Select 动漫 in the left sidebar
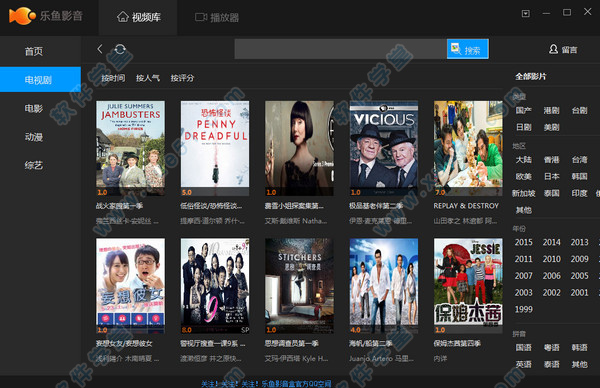The width and height of the screenshot is (600, 388). (34, 137)
